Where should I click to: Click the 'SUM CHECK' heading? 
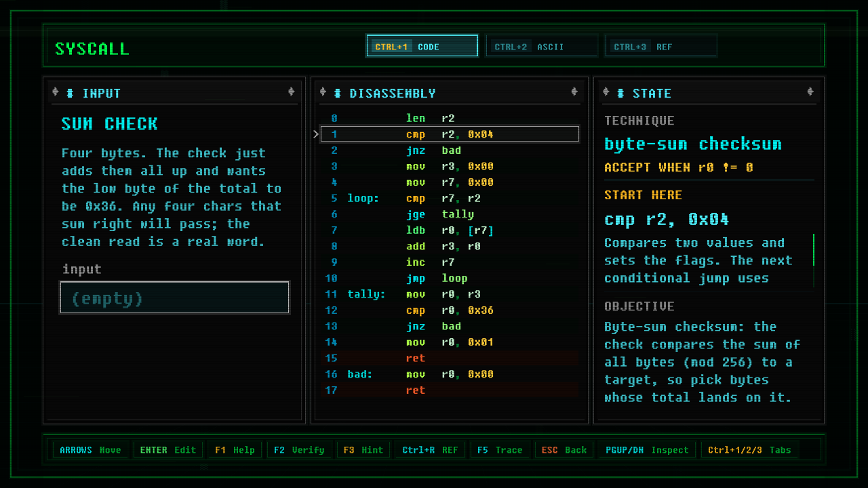coord(109,124)
